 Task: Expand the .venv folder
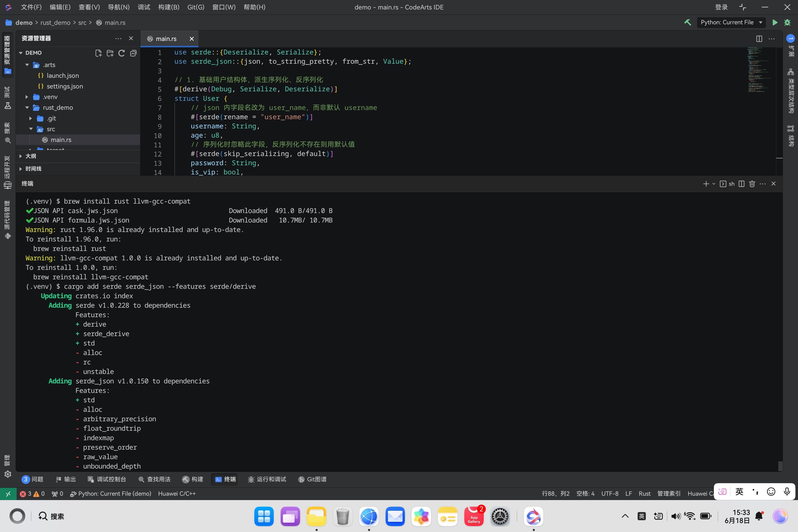point(27,97)
